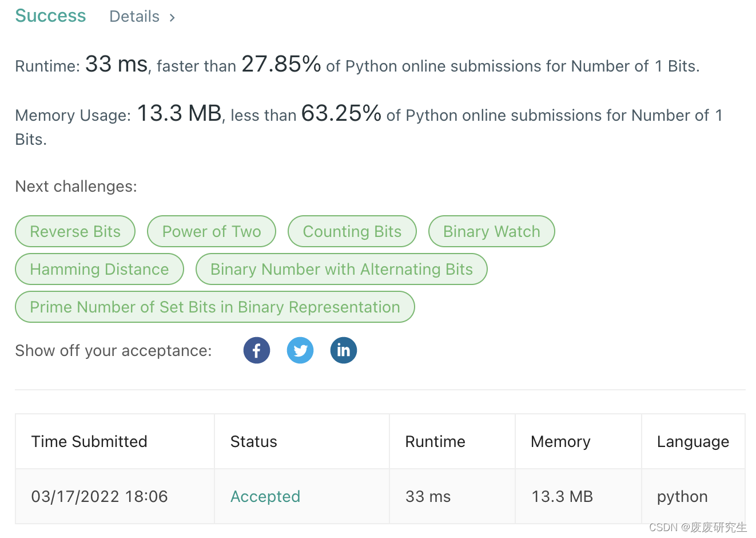The height and width of the screenshot is (538, 756).
Task: Open Prime Number of Set Bits challenge
Action: point(214,307)
